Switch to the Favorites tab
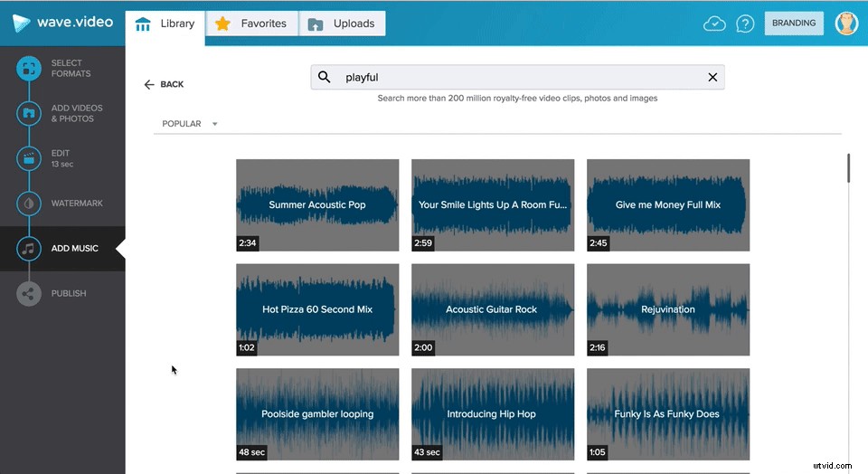This screenshot has height=474, width=868. [x=252, y=24]
